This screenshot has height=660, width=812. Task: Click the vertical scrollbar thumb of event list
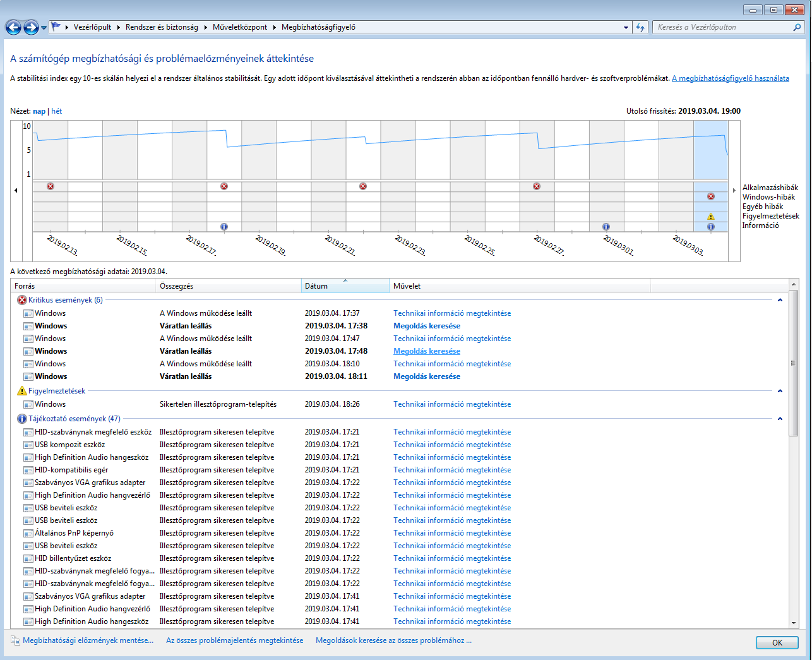[x=794, y=363]
